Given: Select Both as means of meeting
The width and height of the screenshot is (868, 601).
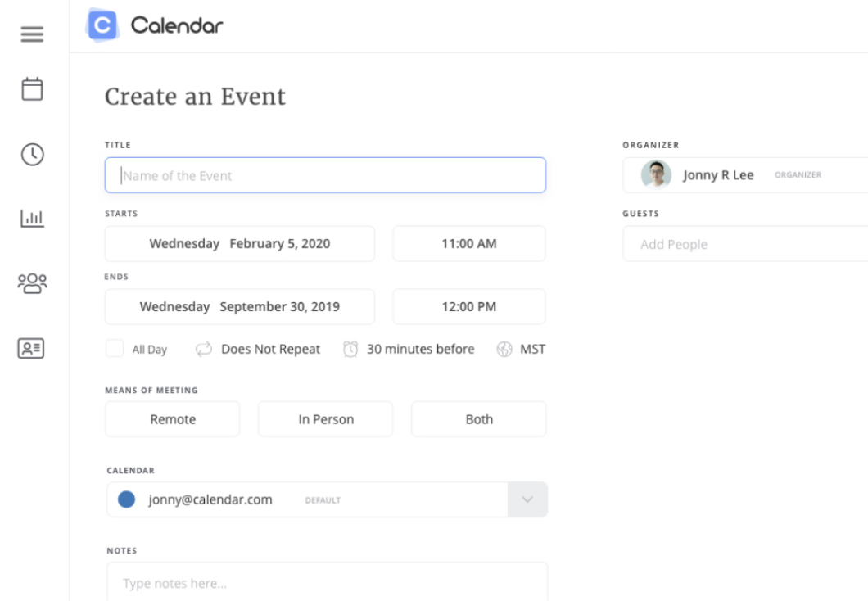Looking at the screenshot, I should [x=479, y=419].
